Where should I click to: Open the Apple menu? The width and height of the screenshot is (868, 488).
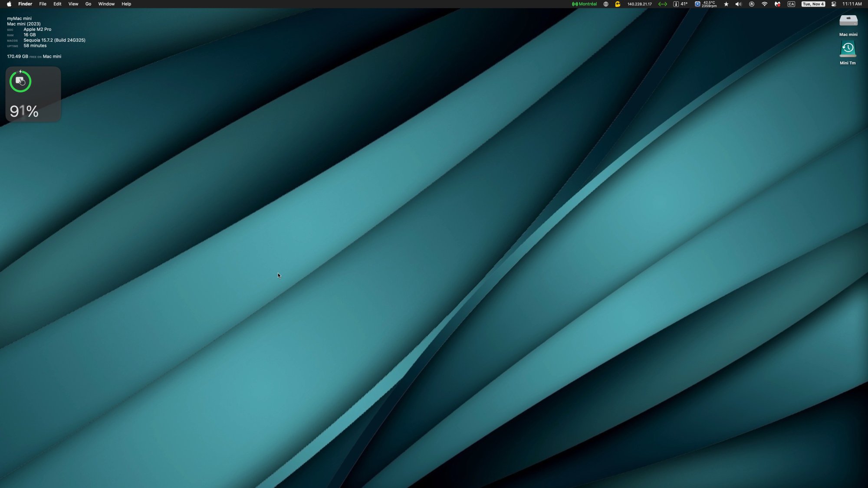[x=9, y=4]
